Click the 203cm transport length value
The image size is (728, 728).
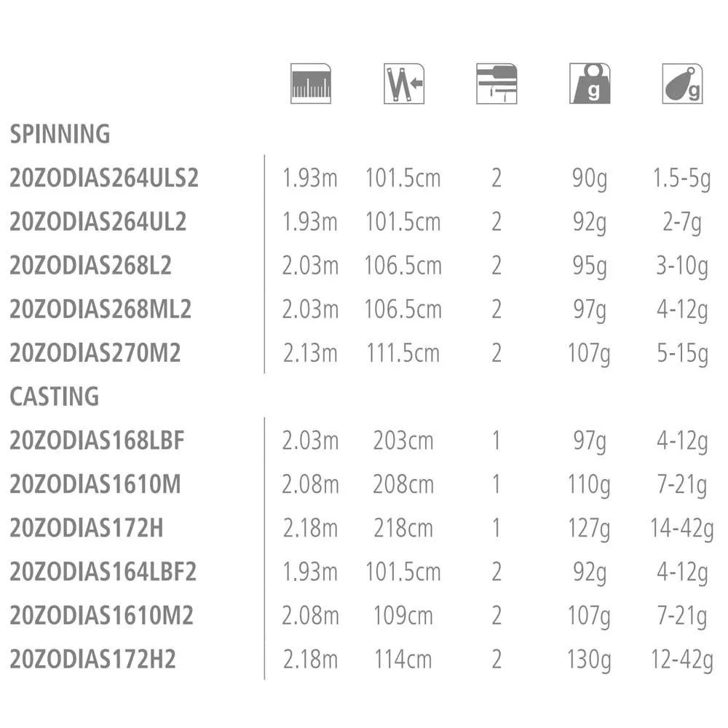pos(403,440)
